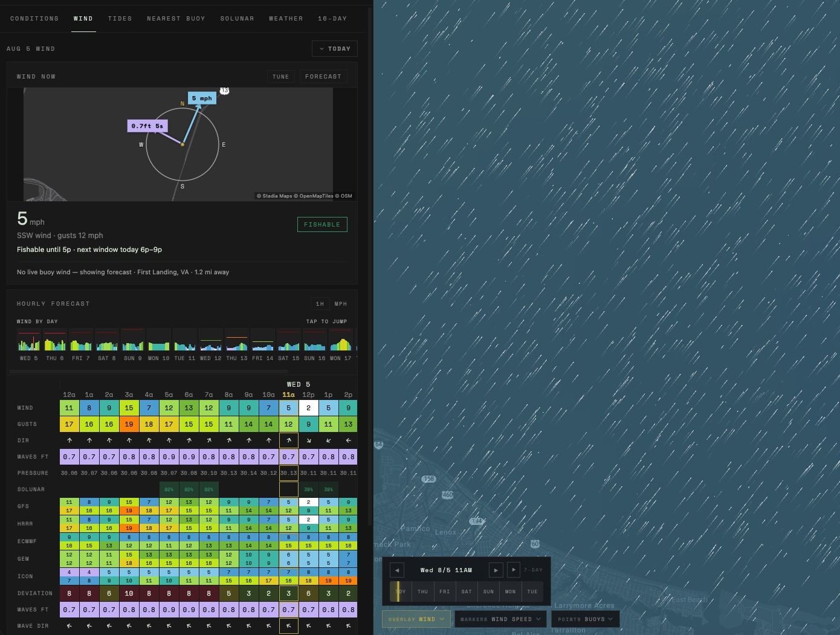Click the ECMWF model row label
The image size is (840, 635).
(27, 541)
